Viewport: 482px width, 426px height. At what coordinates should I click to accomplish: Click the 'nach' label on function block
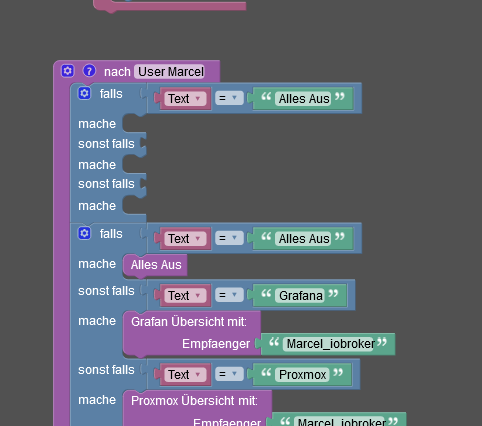(117, 72)
